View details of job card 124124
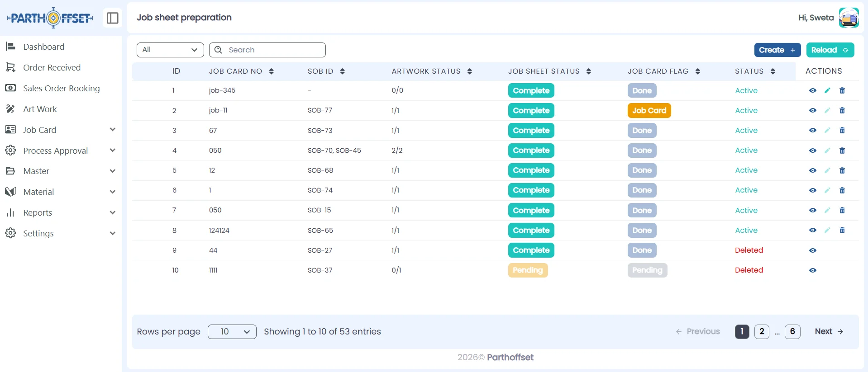The height and width of the screenshot is (372, 868). click(x=813, y=231)
